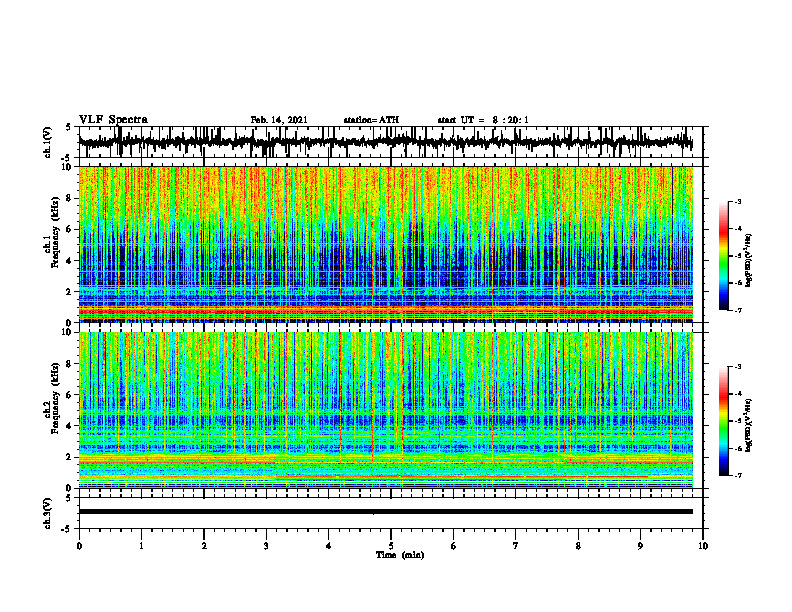Click the "6" minute tick label
792x612 pixels.
454,546
